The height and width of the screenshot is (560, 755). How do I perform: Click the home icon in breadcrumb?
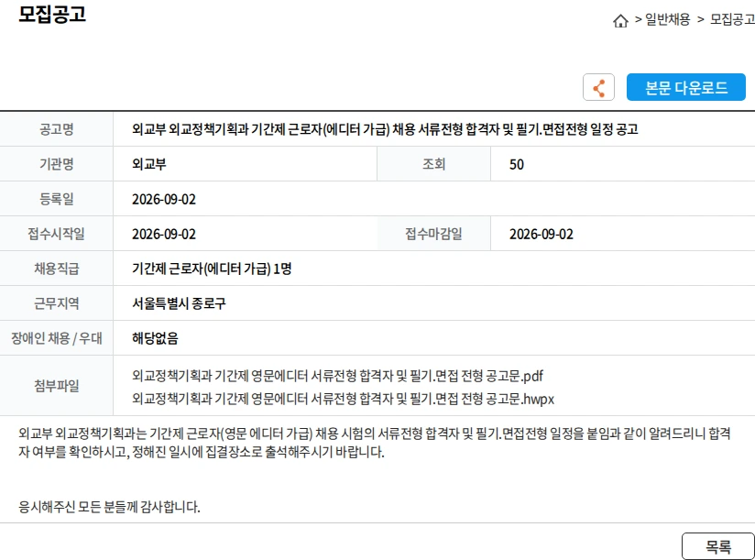point(620,21)
